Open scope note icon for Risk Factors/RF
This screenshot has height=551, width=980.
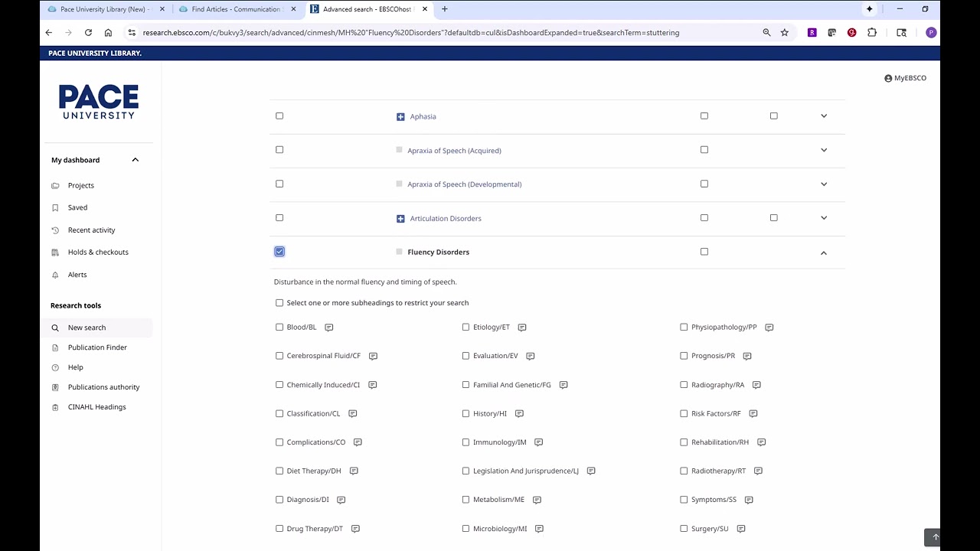(753, 414)
